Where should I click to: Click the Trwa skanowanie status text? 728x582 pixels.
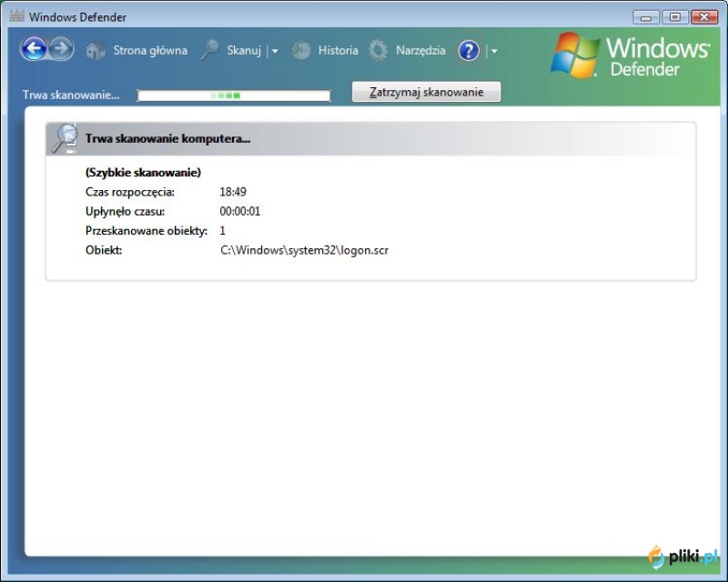[x=71, y=95]
